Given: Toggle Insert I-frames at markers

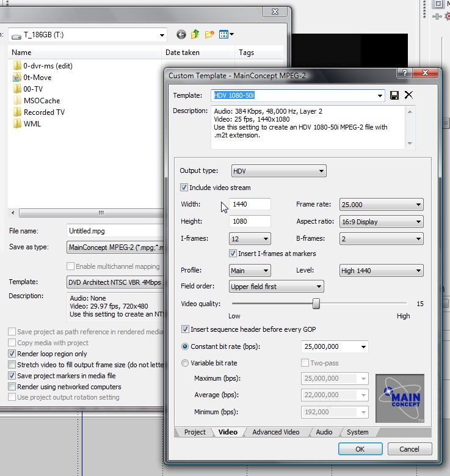Looking at the screenshot, I should click(233, 253).
